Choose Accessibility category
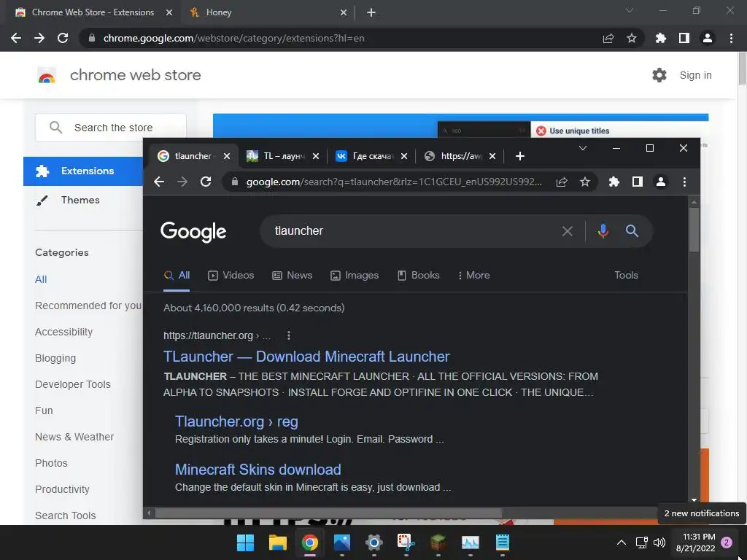This screenshot has height=560, width=747. (64, 332)
